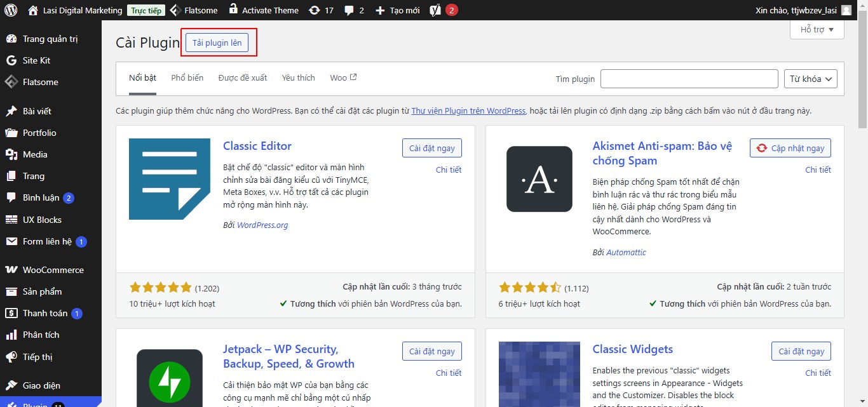868x407 pixels.
Task: Install Classic Editor with Cài đặt ngay
Action: (x=432, y=148)
